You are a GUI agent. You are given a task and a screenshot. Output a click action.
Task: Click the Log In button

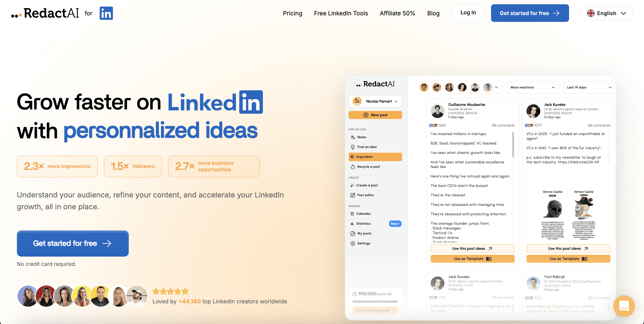point(468,13)
